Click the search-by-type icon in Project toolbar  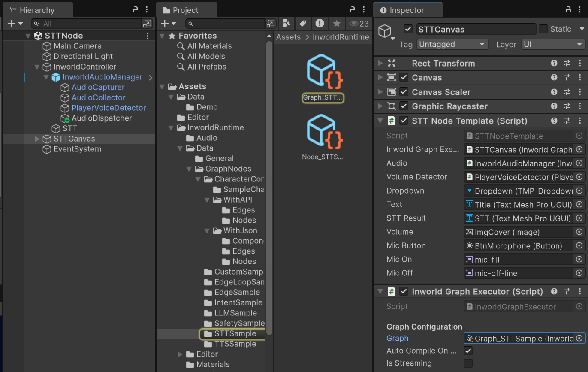(x=286, y=24)
